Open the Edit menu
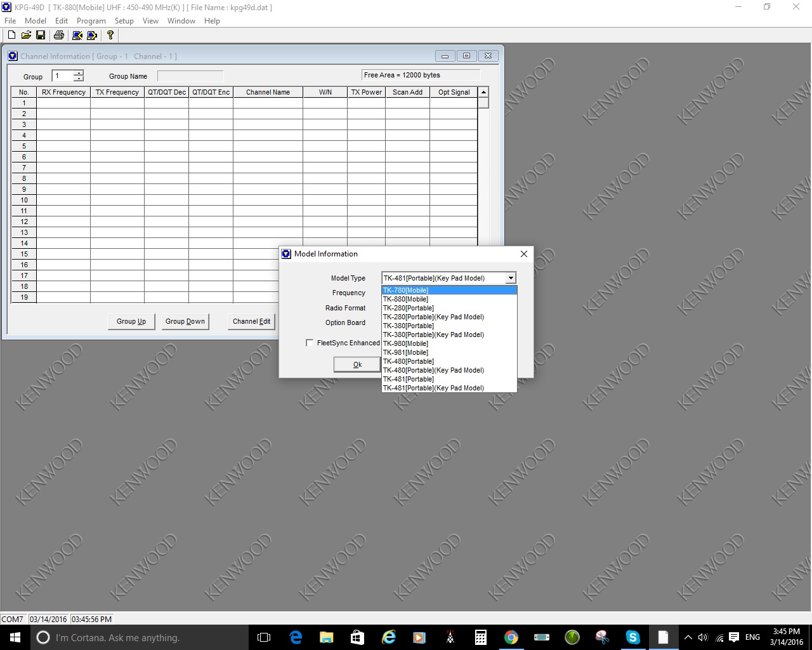The height and width of the screenshot is (650, 812). (x=62, y=20)
